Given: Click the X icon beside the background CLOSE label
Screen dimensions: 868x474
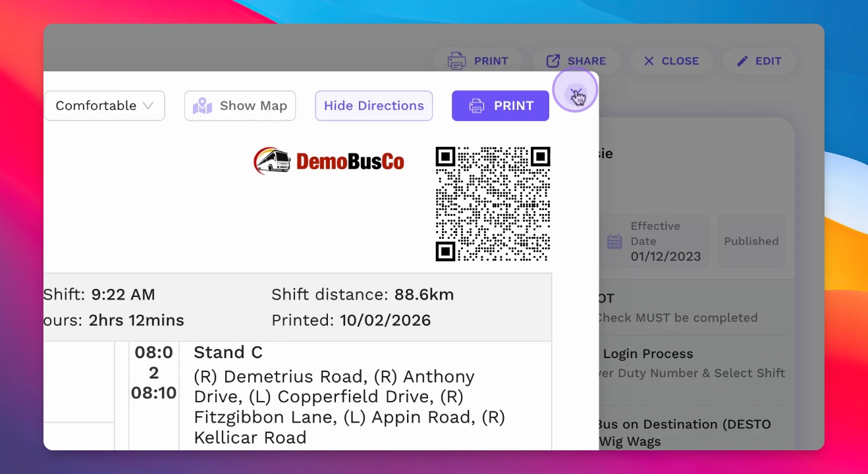Looking at the screenshot, I should click(649, 61).
